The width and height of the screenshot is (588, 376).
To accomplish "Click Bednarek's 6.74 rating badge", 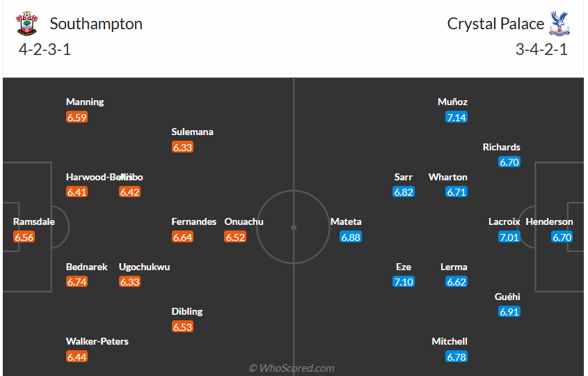I will [x=77, y=282].
